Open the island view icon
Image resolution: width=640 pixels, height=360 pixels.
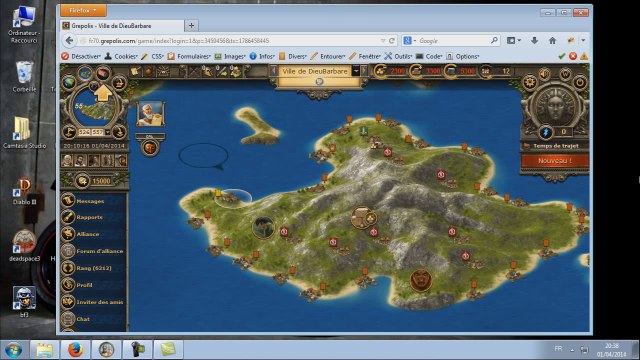[85, 73]
